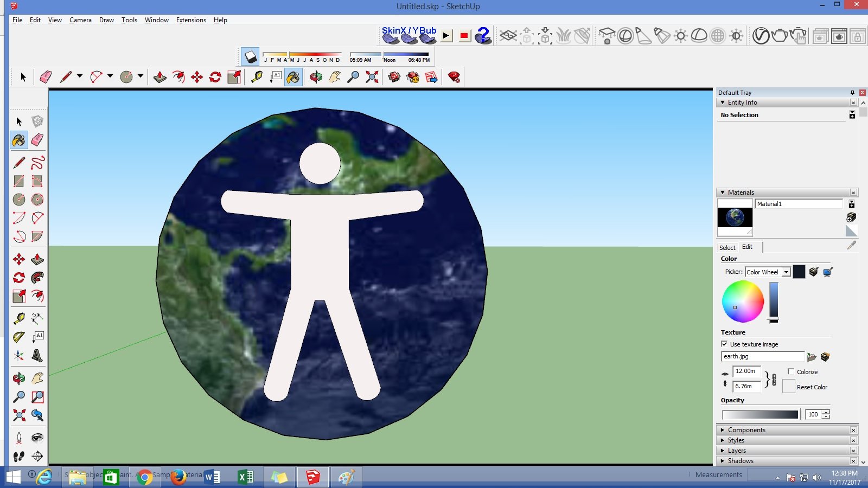
Task: Click the red stop button in SkinX toolbar
Action: (x=464, y=36)
